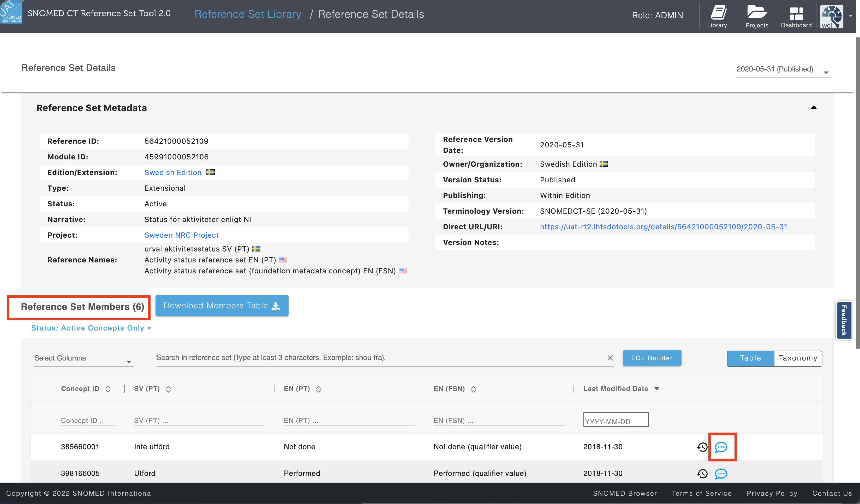
Task: Click 'Performed (qualifier value)' cell
Action: (480, 473)
